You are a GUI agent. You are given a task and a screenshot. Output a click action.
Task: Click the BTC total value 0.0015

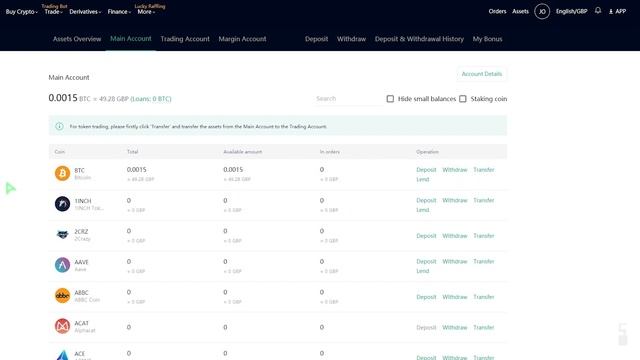pyautogui.click(x=136, y=169)
